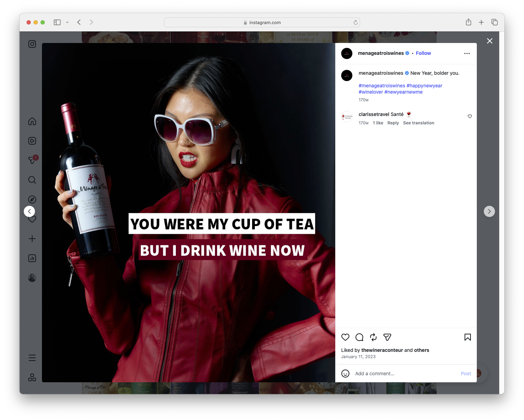
Task: Open the More hamburger menu
Action: 32,357
